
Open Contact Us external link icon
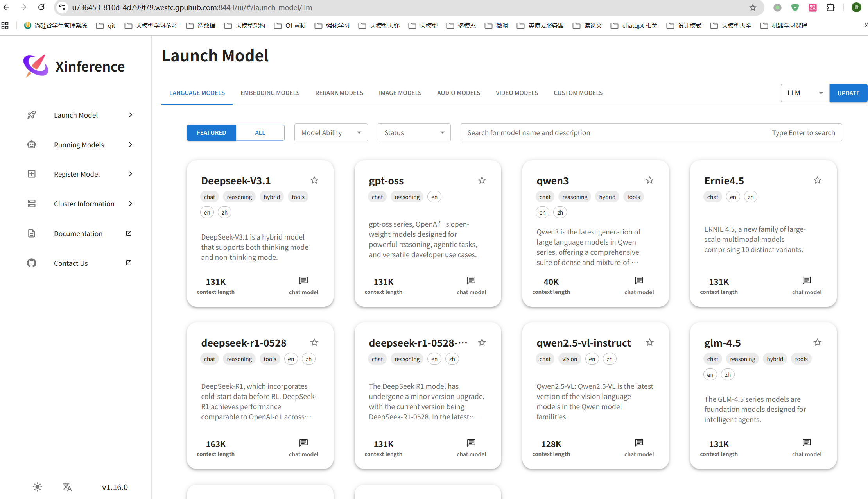129,263
